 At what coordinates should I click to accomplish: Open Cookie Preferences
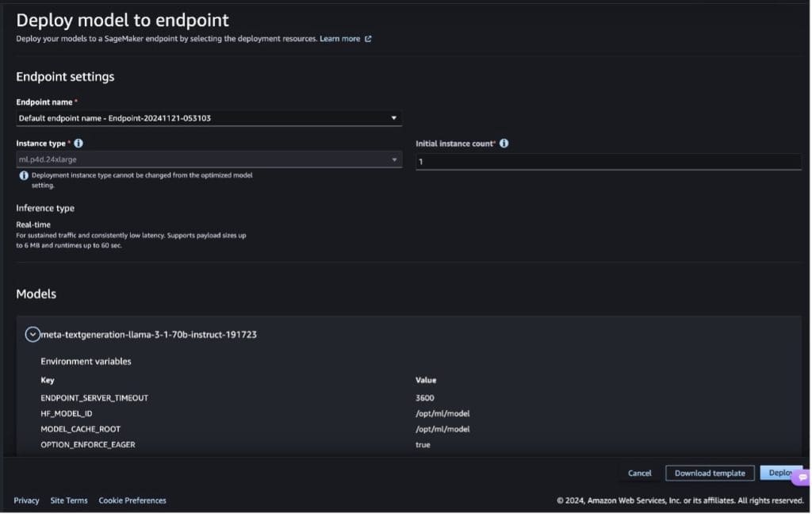point(132,501)
